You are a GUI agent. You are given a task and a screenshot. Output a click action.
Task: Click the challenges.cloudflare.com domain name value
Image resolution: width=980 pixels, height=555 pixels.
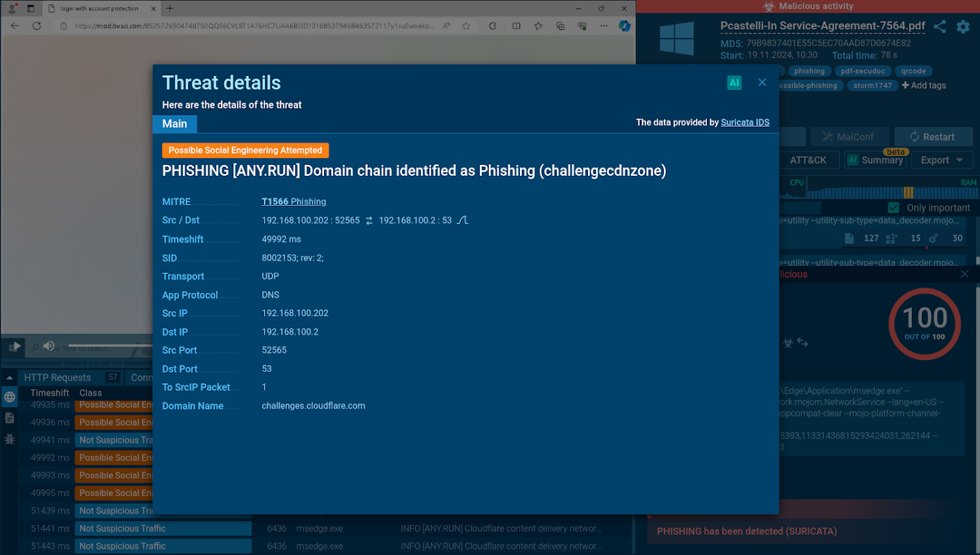click(x=314, y=406)
